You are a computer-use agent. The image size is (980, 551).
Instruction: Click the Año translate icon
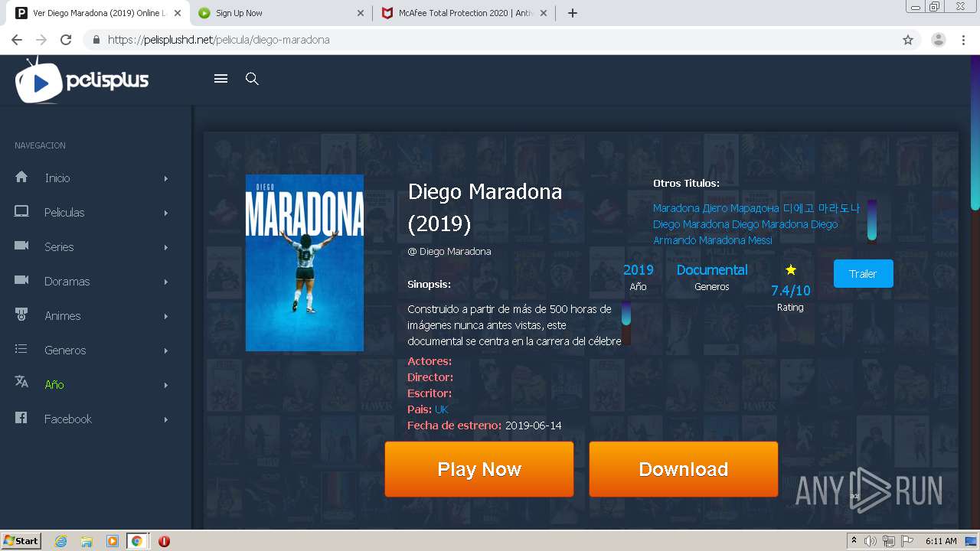(x=21, y=382)
